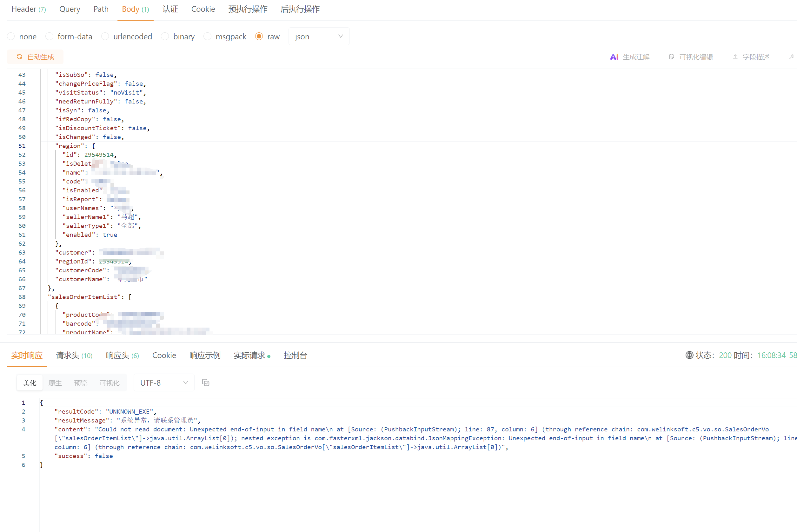Open the 响应示例 tab
This screenshot has height=532, width=797.
[x=205, y=355]
